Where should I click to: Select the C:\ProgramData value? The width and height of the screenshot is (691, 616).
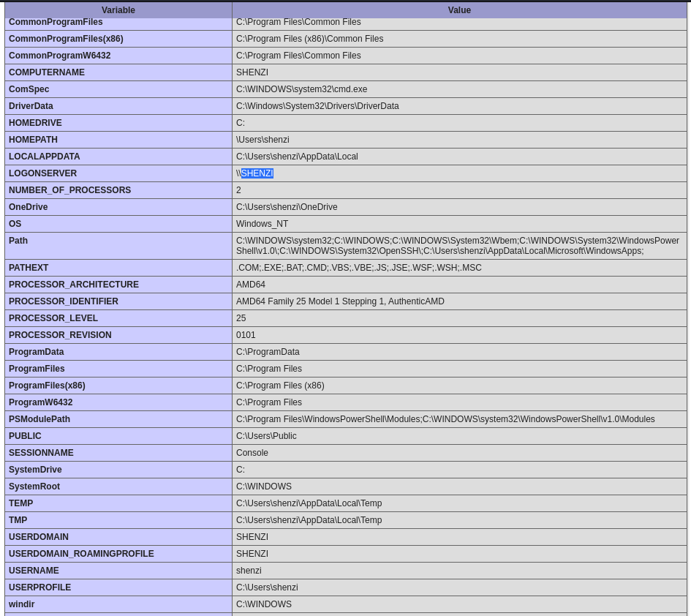268,352
